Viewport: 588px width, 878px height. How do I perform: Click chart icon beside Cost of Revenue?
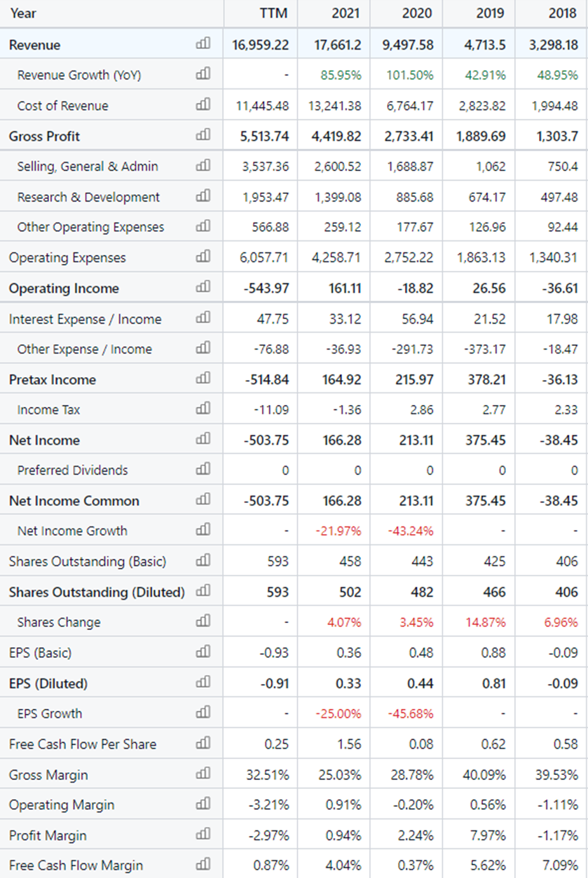(203, 104)
